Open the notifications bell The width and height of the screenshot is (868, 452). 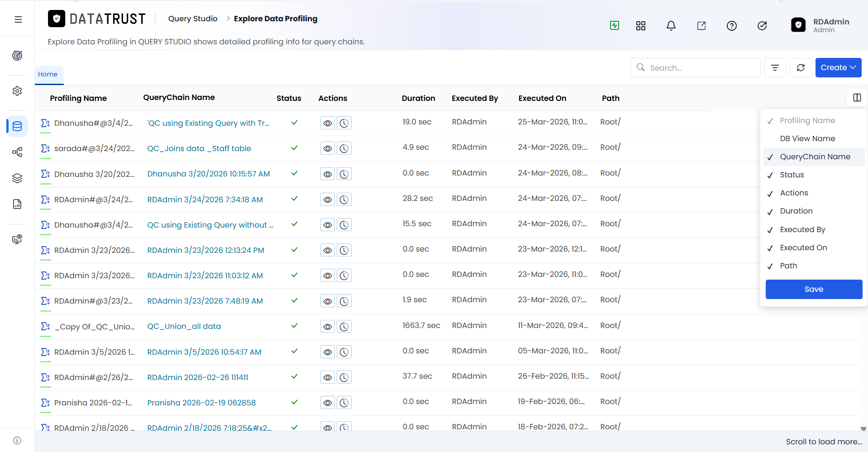pos(671,26)
